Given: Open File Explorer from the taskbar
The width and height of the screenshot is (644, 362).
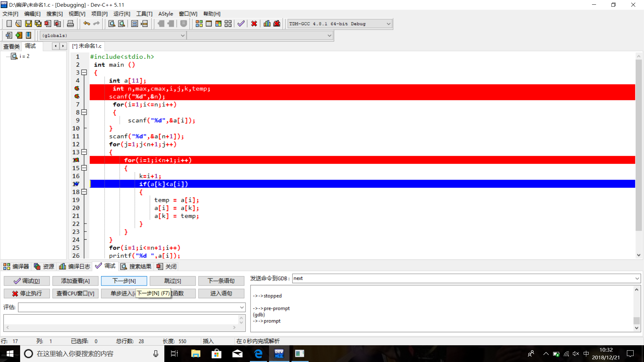Looking at the screenshot, I should (196, 354).
